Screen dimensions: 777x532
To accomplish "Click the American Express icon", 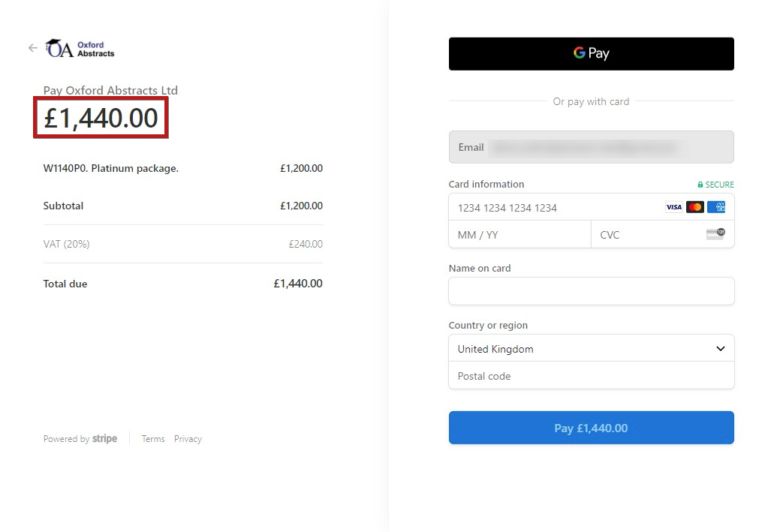I will (716, 207).
